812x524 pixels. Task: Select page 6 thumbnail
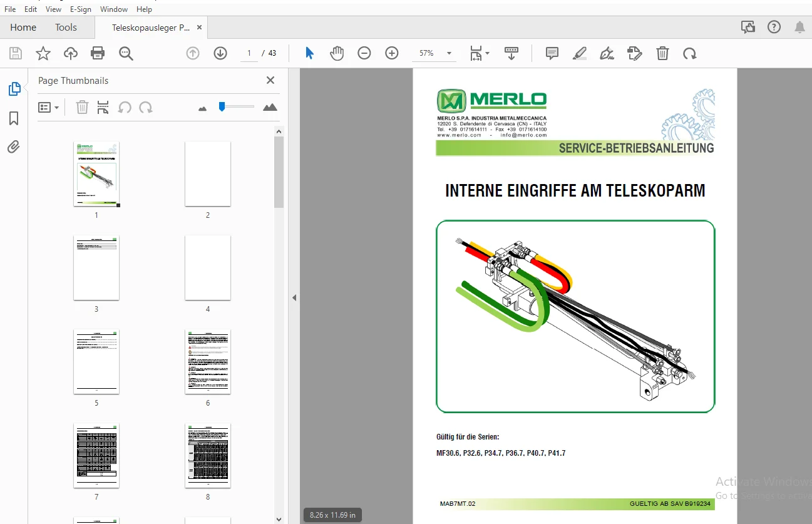[x=208, y=361]
